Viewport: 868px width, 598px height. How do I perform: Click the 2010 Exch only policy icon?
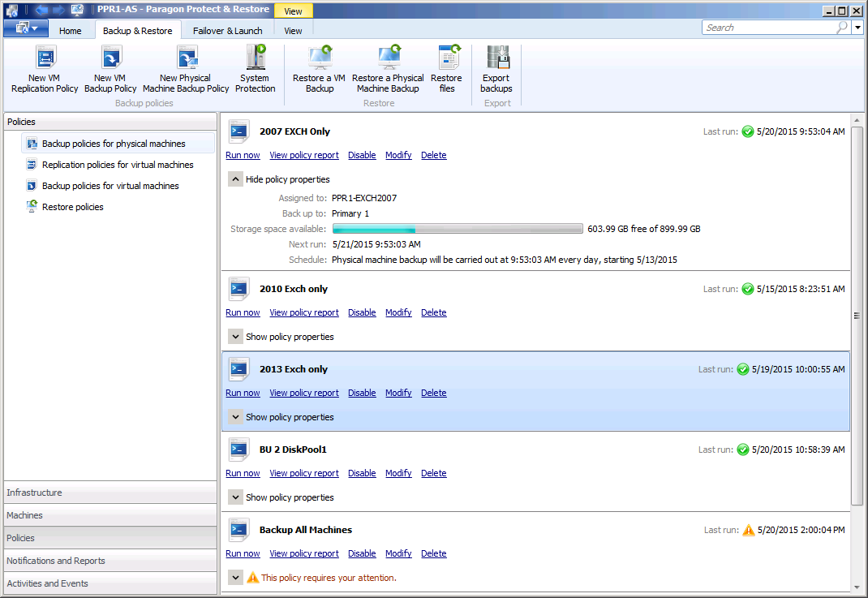click(x=239, y=289)
